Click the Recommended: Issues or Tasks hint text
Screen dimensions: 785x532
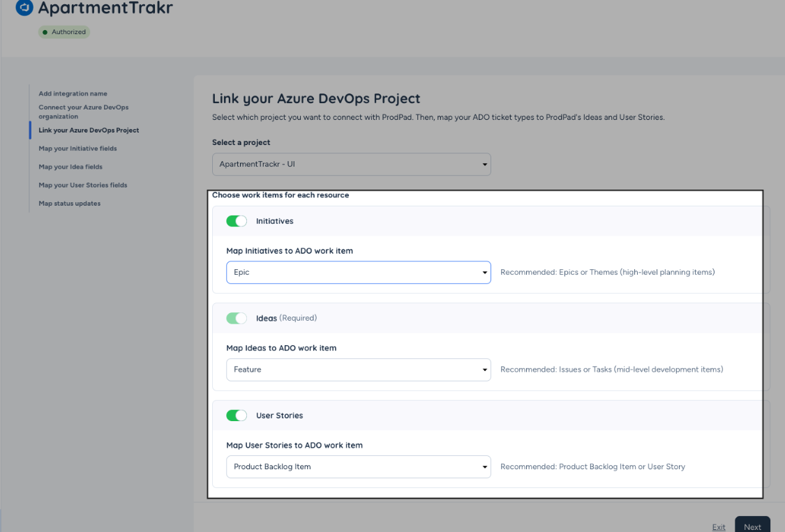click(x=612, y=370)
